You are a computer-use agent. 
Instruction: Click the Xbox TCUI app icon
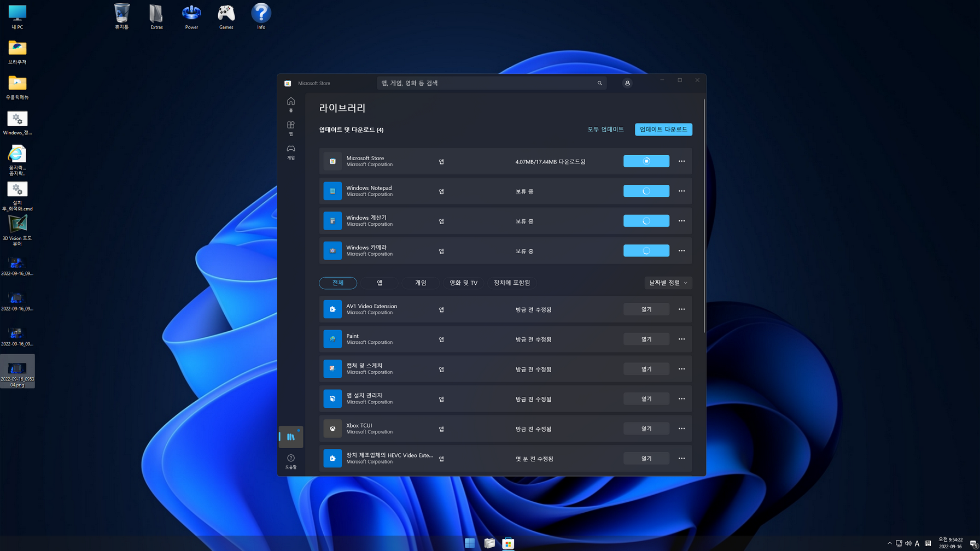click(x=332, y=429)
